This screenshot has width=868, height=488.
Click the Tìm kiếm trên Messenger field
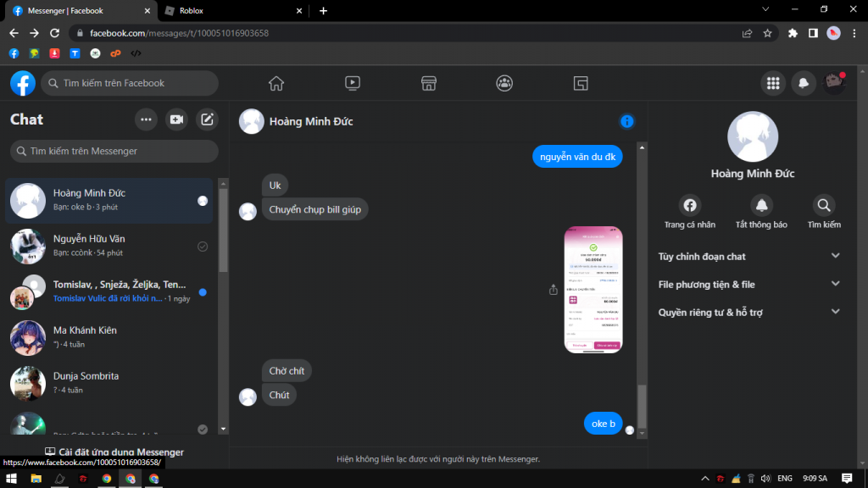[x=114, y=151]
